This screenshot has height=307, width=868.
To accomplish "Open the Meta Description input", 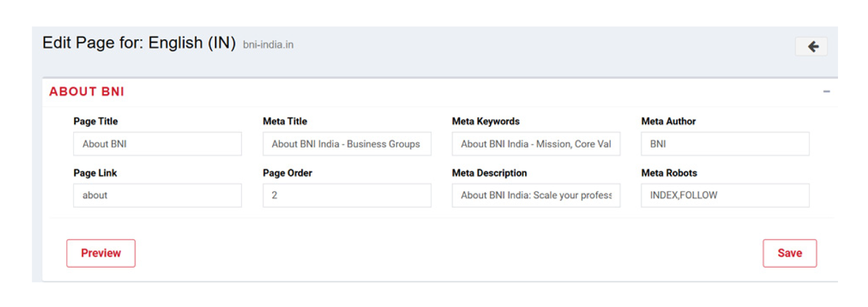I will click(536, 195).
